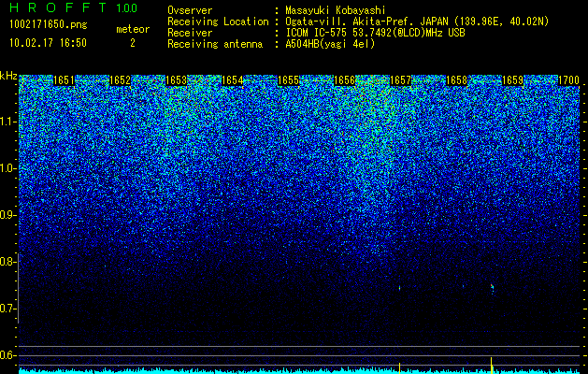The image size is (588, 374).
Task: Click the 1659 time marker
Action: 512,80
